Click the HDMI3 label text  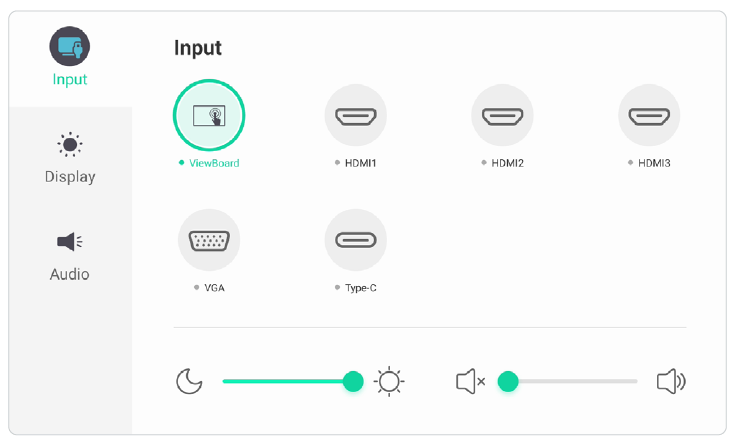pyautogui.click(x=655, y=163)
